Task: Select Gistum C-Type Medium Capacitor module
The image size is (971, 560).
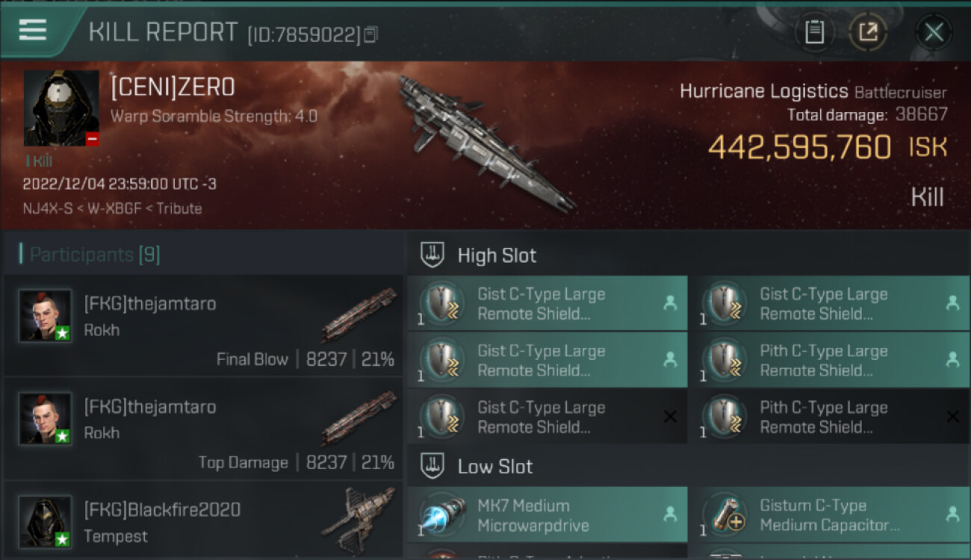Action: (x=829, y=514)
